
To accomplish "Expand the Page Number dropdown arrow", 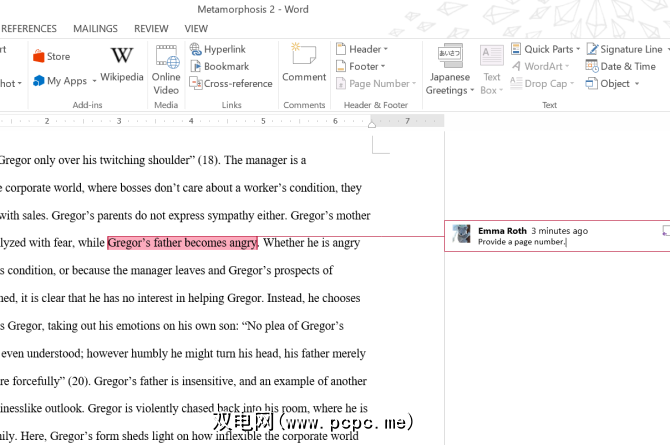I will point(414,83).
